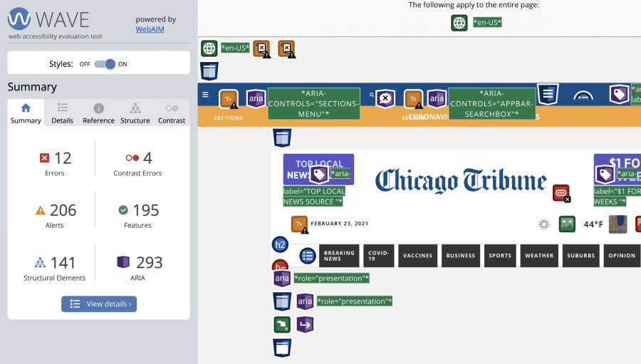
Task: Click the ARIA icon beside sections-menu label
Action: tap(256, 98)
